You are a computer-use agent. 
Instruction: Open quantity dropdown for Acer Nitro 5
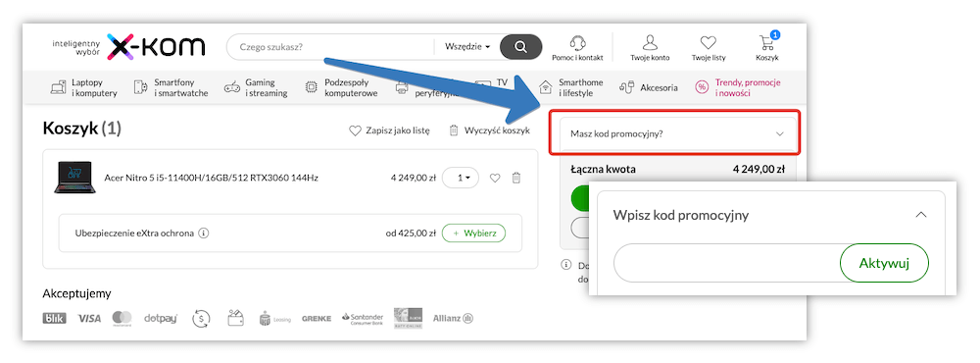[460, 178]
